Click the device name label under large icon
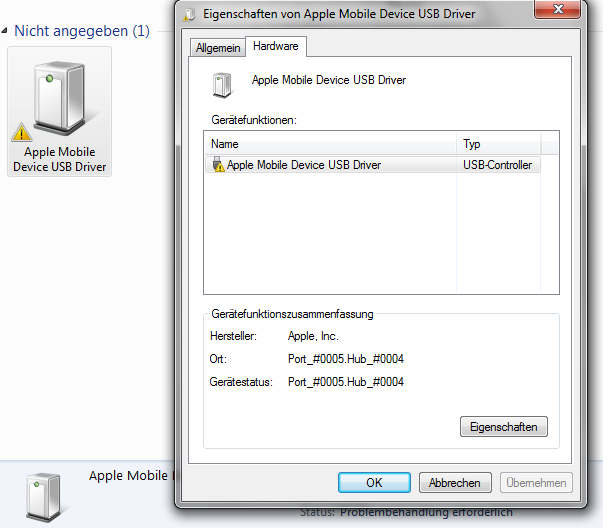609x530 pixels. [59, 159]
